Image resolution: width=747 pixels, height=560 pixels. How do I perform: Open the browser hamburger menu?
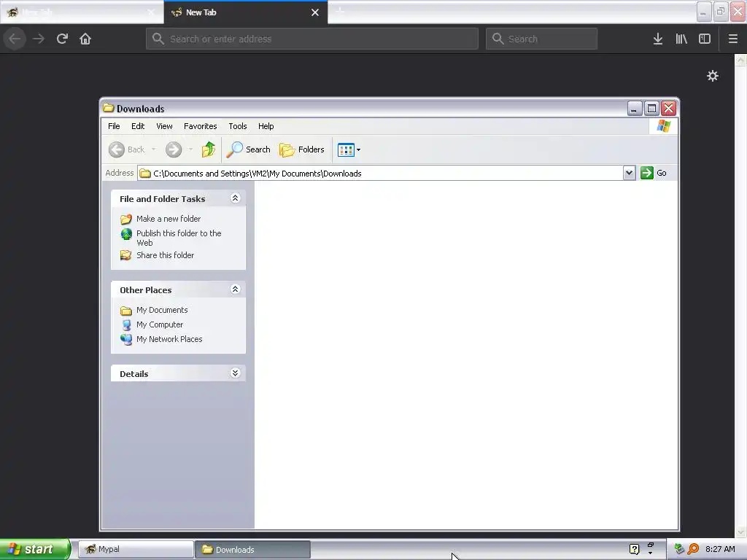(732, 39)
